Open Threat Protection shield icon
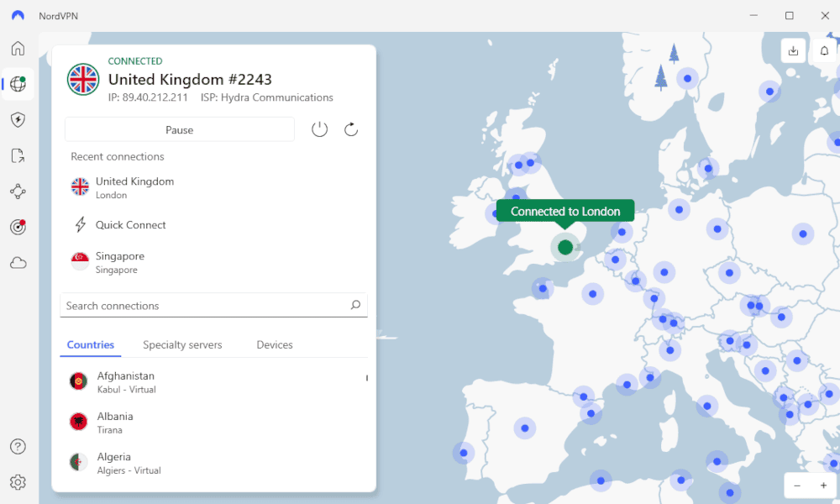The height and width of the screenshot is (504, 840). [18, 119]
